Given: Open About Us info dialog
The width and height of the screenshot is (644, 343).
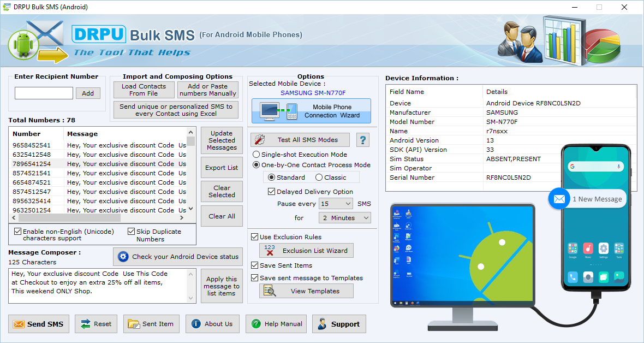Looking at the screenshot, I should [x=212, y=324].
